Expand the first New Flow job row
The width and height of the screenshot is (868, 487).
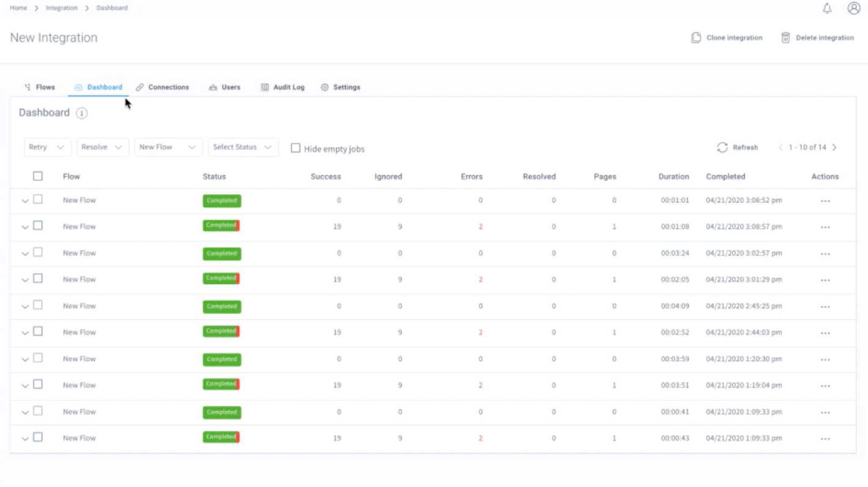[x=25, y=200]
